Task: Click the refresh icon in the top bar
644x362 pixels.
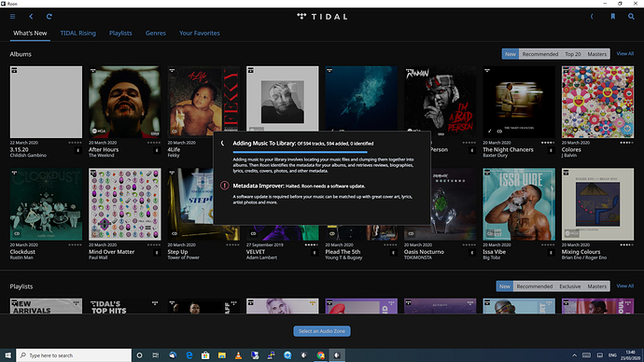Action: pyautogui.click(x=49, y=17)
